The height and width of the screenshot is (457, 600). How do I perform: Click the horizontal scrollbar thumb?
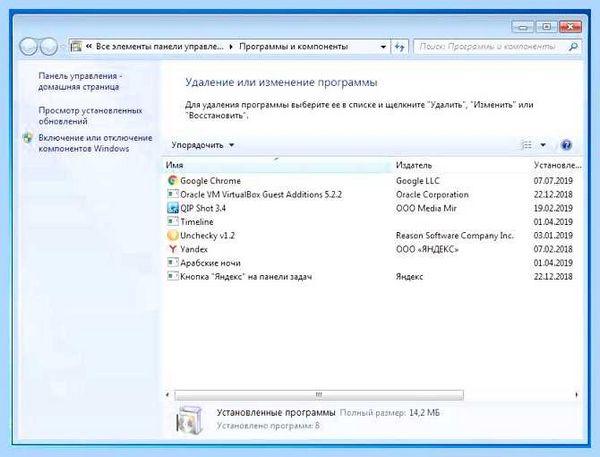[x=319, y=395]
